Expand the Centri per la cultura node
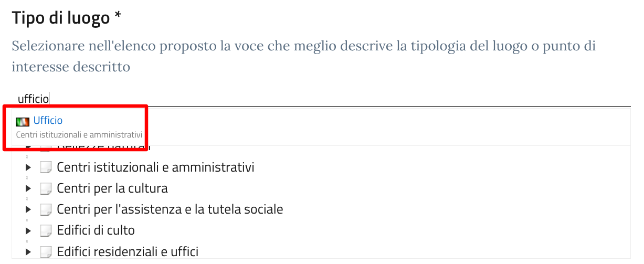The image size is (644, 264). point(28,188)
